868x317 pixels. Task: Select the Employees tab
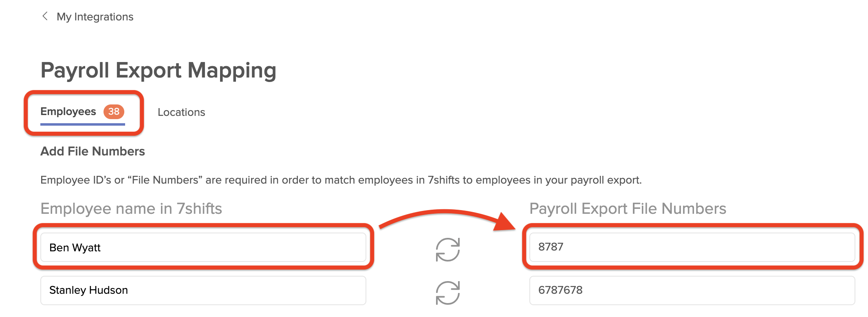[68, 111]
